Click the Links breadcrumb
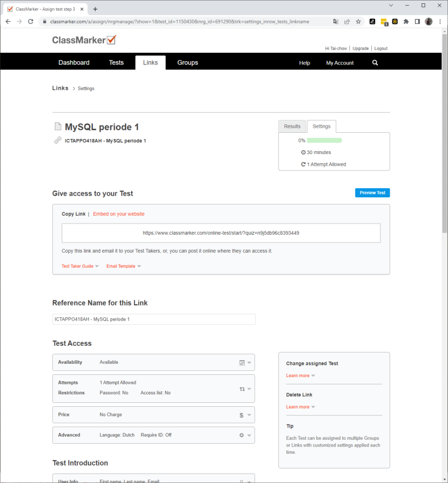The height and width of the screenshot is (483, 448). 60,88
